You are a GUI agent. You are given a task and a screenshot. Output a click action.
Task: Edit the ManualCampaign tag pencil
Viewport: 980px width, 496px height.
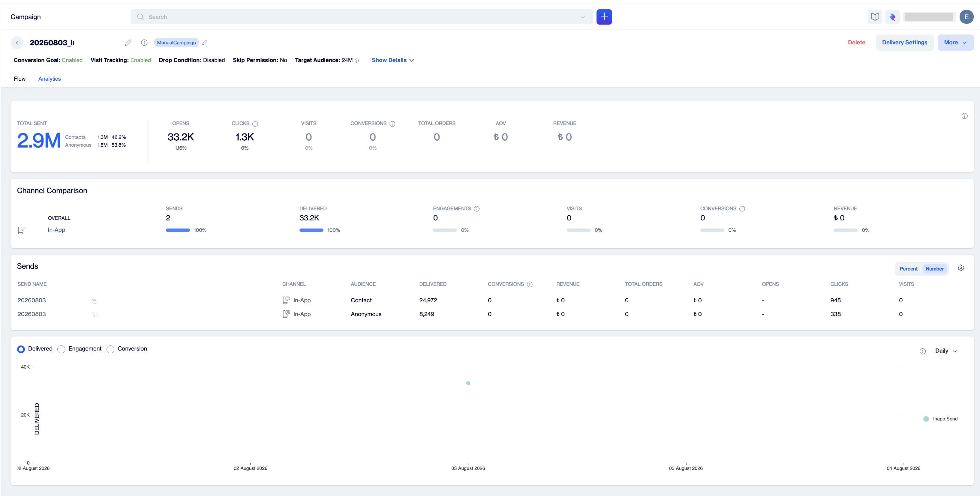[x=205, y=43]
